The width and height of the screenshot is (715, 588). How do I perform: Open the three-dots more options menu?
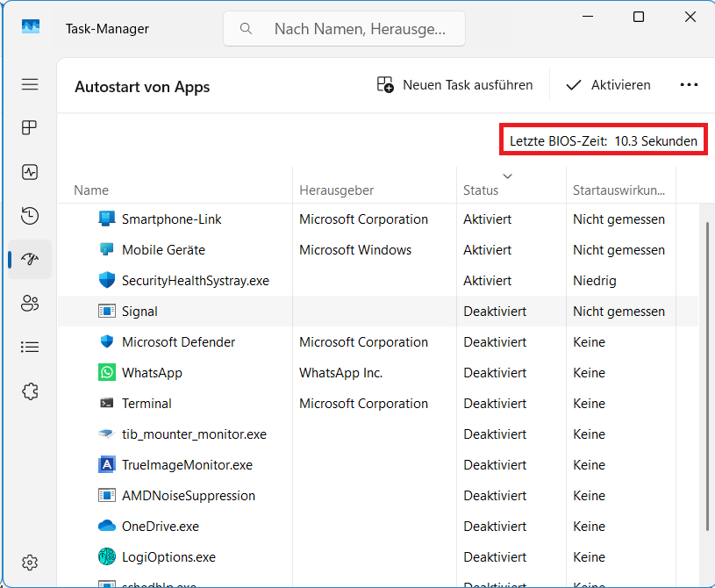coord(689,85)
